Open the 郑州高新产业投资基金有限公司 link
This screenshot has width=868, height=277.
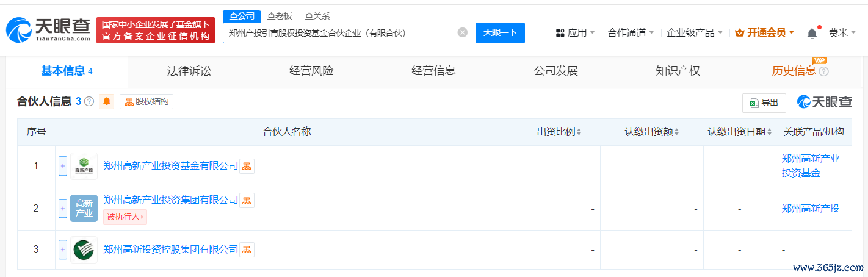point(170,166)
